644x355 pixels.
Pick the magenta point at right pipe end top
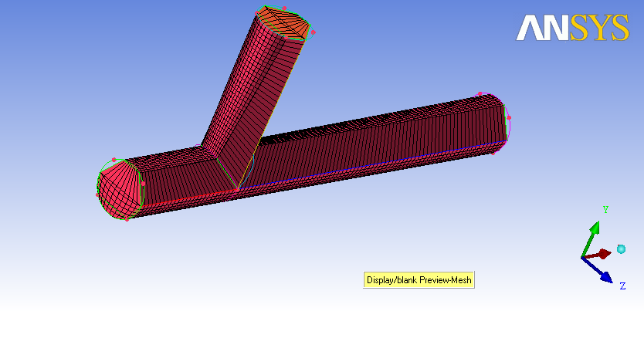(480, 93)
